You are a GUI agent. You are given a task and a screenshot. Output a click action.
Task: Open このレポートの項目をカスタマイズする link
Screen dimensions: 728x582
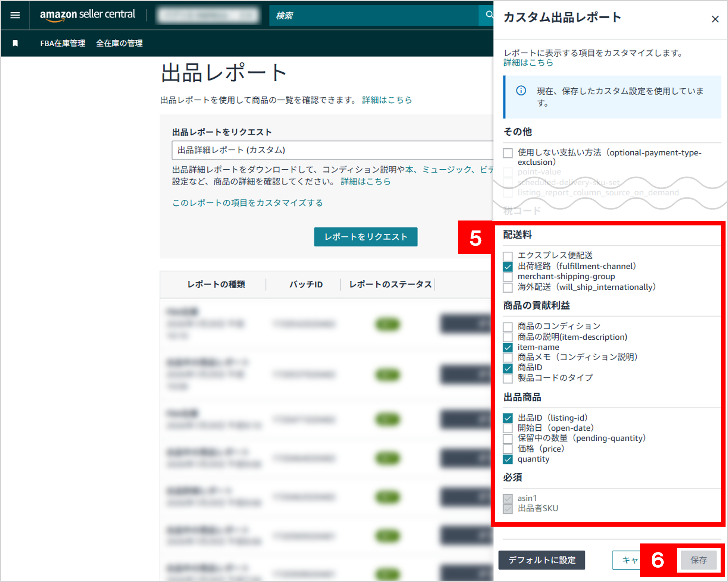click(247, 202)
